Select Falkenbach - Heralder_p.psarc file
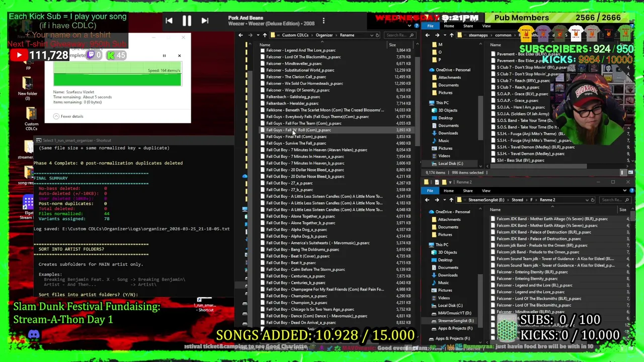The width and height of the screenshot is (644, 362). pyautogui.click(x=292, y=104)
